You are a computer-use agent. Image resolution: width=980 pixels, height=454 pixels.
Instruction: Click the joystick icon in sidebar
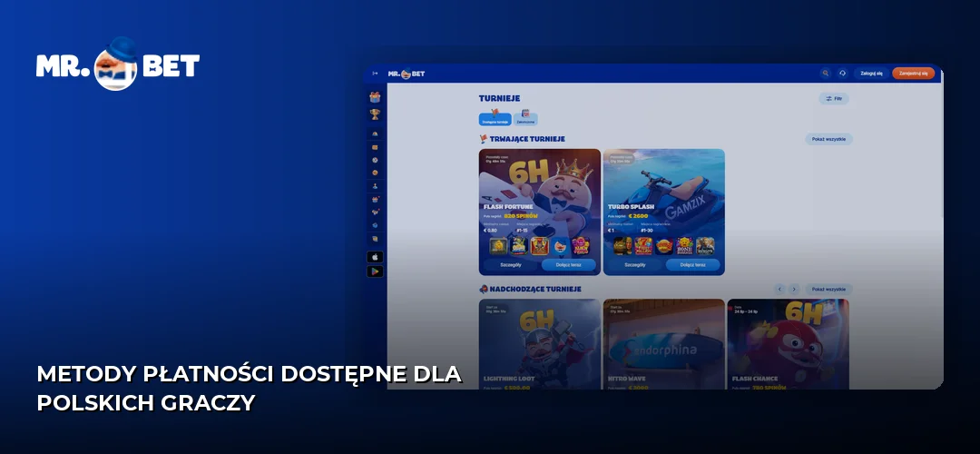point(375,186)
